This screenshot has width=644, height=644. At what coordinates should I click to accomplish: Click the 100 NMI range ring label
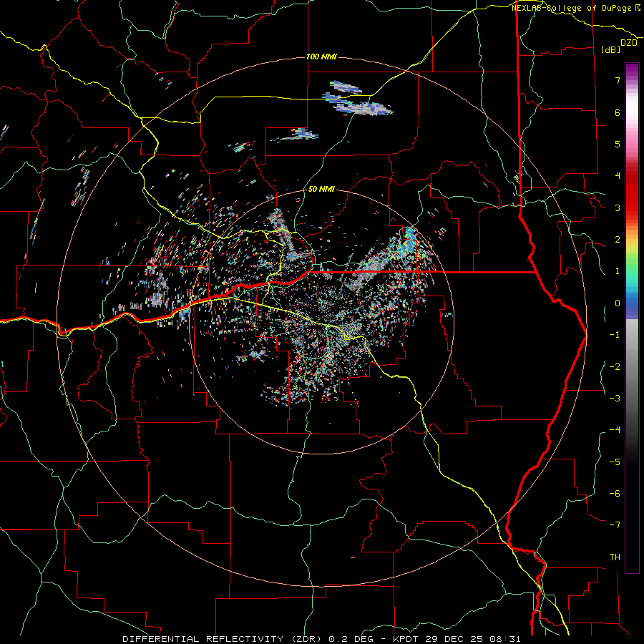coord(321,57)
